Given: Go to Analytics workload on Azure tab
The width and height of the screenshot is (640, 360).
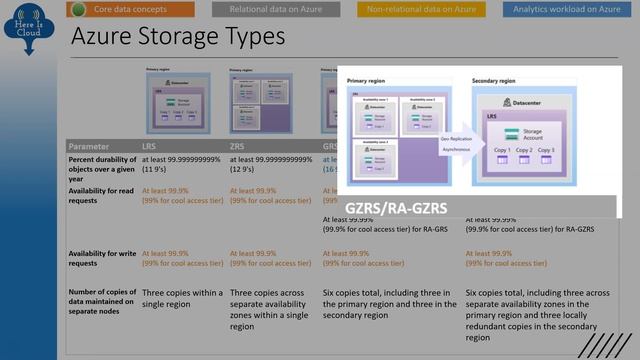Looking at the screenshot, I should [567, 9].
